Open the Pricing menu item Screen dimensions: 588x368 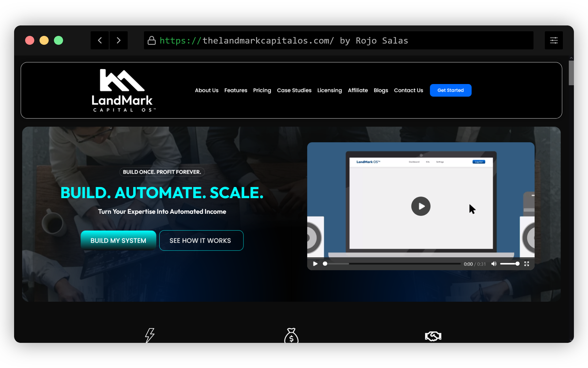tap(262, 90)
